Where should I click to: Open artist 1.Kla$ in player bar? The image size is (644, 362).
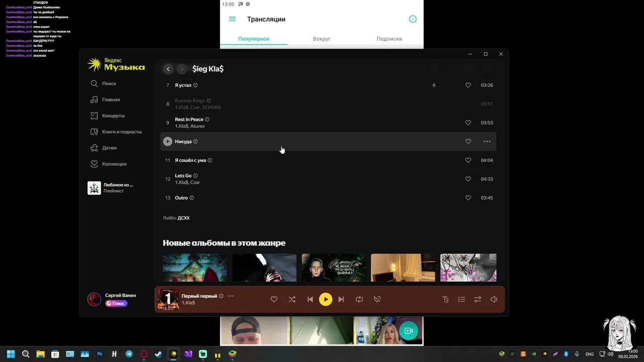tap(188, 303)
